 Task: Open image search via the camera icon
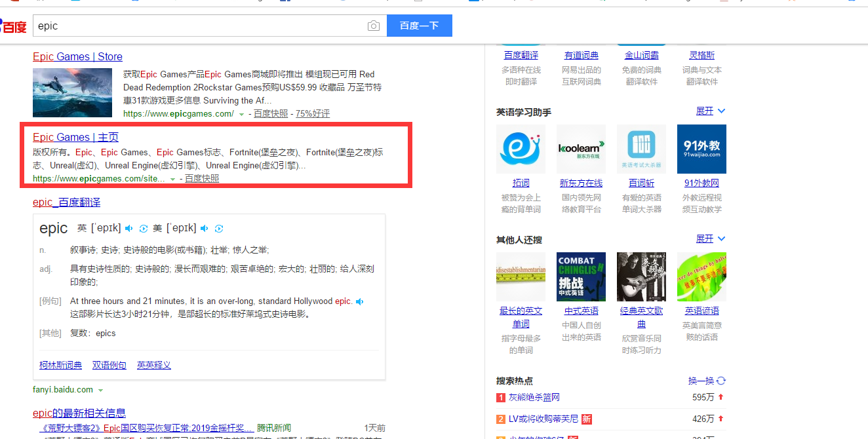(374, 26)
